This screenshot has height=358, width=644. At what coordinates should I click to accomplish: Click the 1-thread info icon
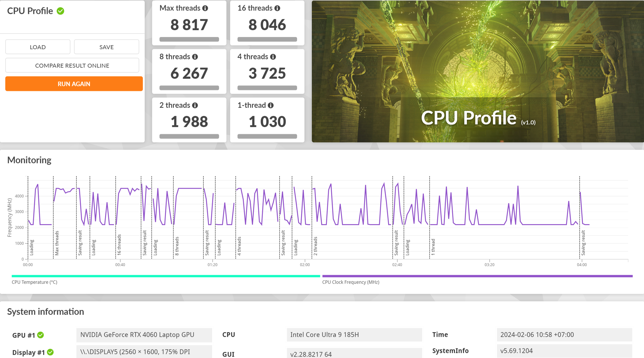click(x=270, y=106)
